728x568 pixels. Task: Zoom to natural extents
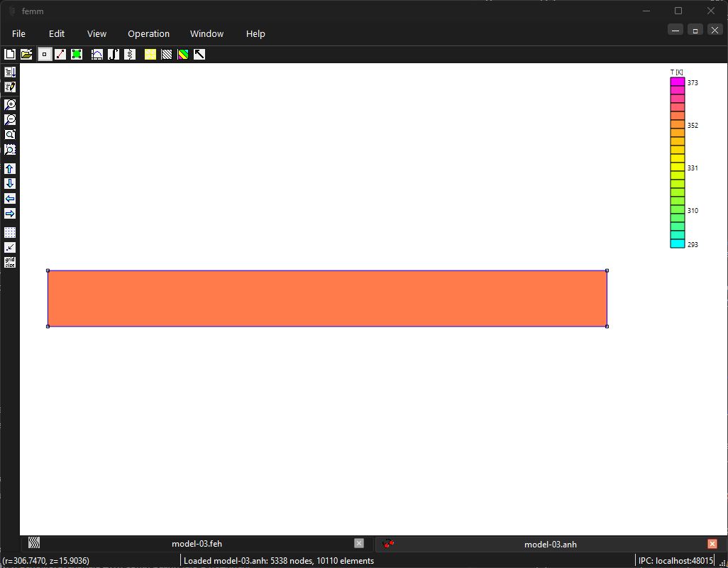pyautogui.click(x=10, y=134)
